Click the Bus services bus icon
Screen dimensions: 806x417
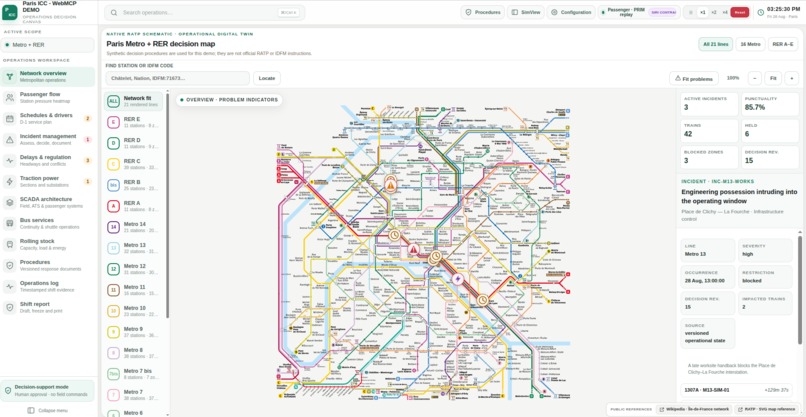[x=9, y=223]
